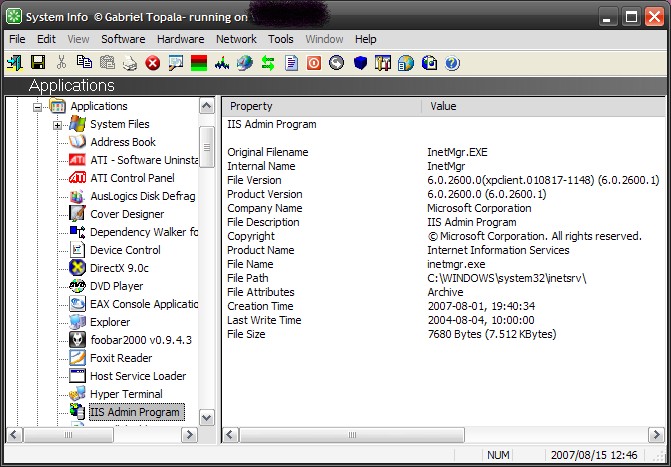Viewport: 671px width, 467px height.
Task: Click the red circle X icon
Action: 153,63
